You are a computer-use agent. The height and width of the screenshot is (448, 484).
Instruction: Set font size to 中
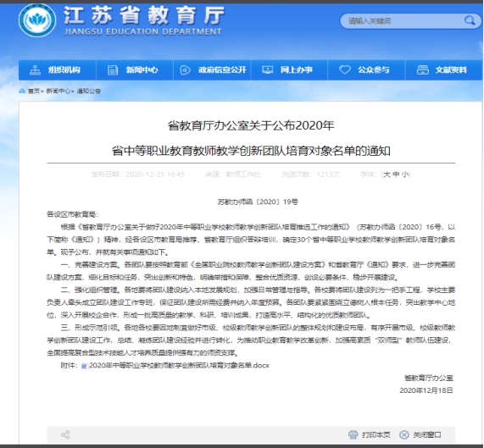click(x=396, y=174)
